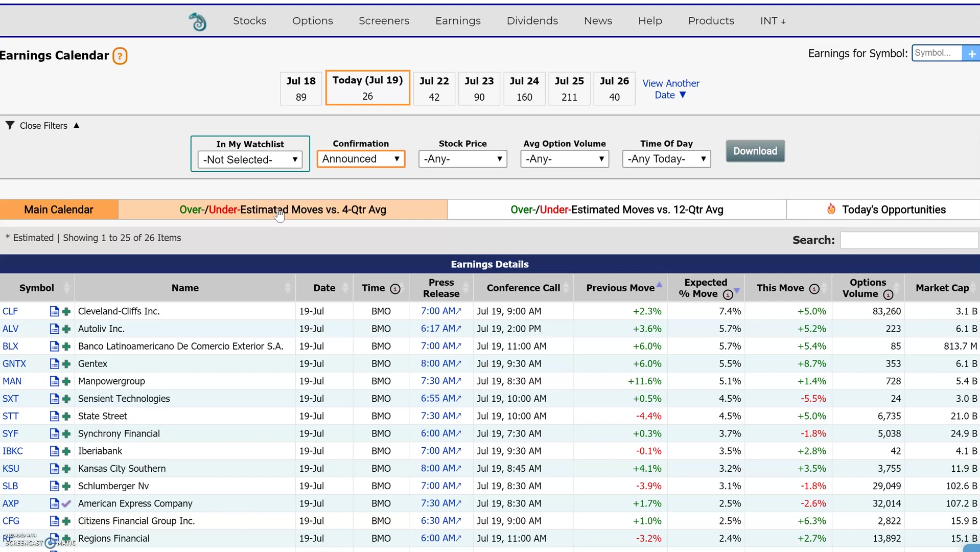Select the Jul 18 date box
Image resolution: width=980 pixels, height=552 pixels.
[301, 89]
